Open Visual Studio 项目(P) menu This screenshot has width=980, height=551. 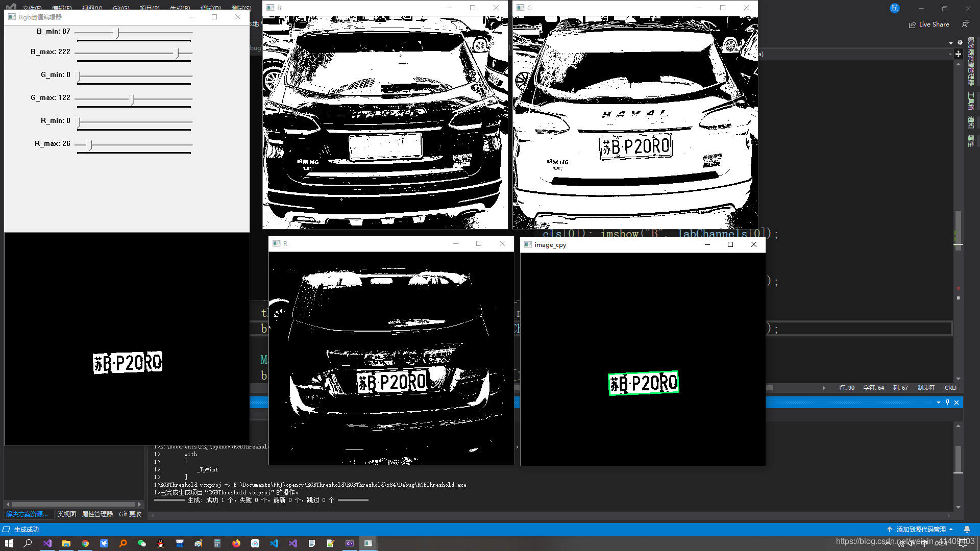[150, 8]
